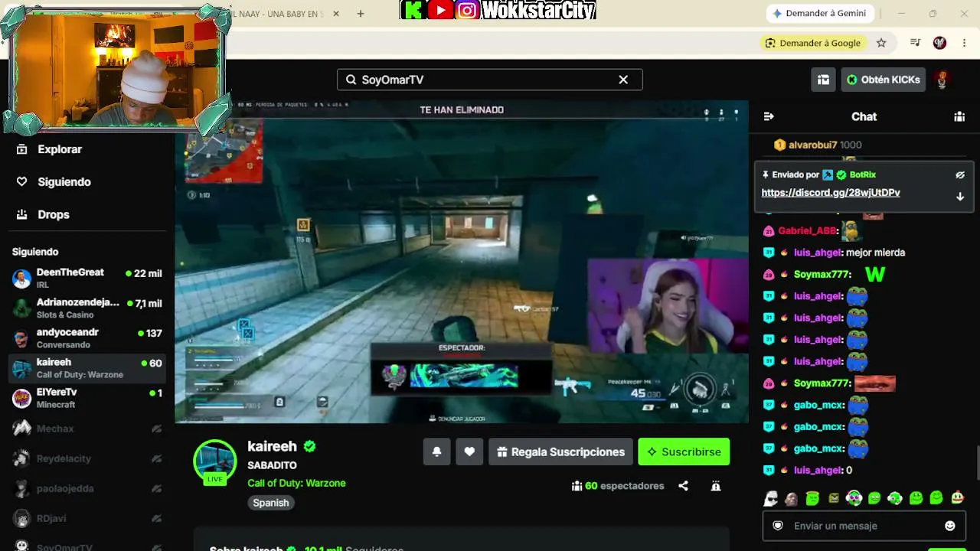The image size is (980, 551).
Task: Share the stream with share icon
Action: [x=683, y=486]
